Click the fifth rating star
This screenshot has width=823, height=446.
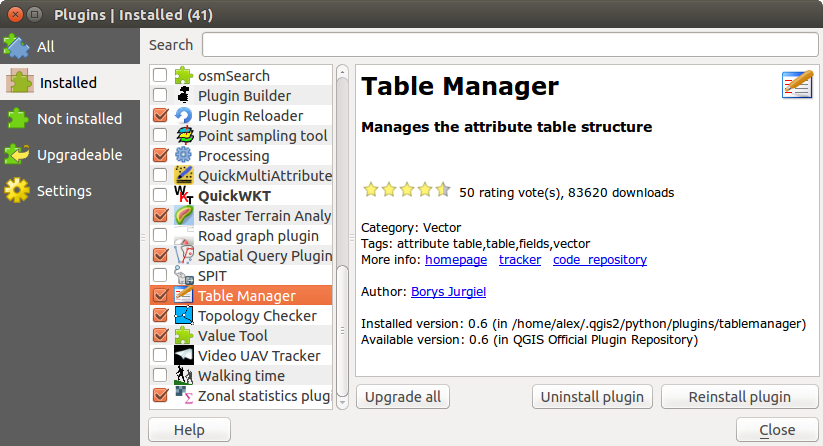[443, 190]
